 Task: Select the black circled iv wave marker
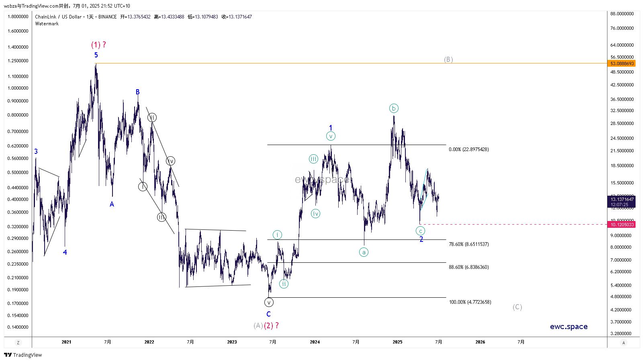[170, 161]
